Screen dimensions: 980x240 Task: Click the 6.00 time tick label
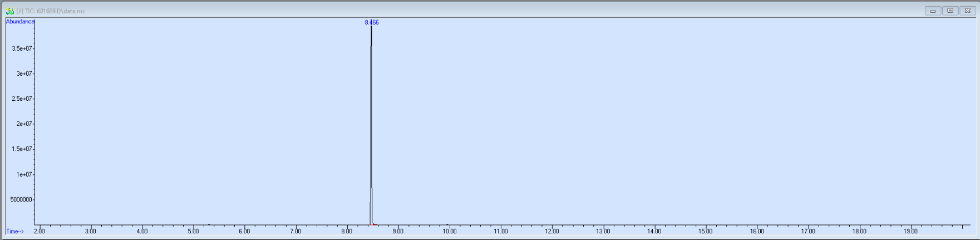point(244,231)
